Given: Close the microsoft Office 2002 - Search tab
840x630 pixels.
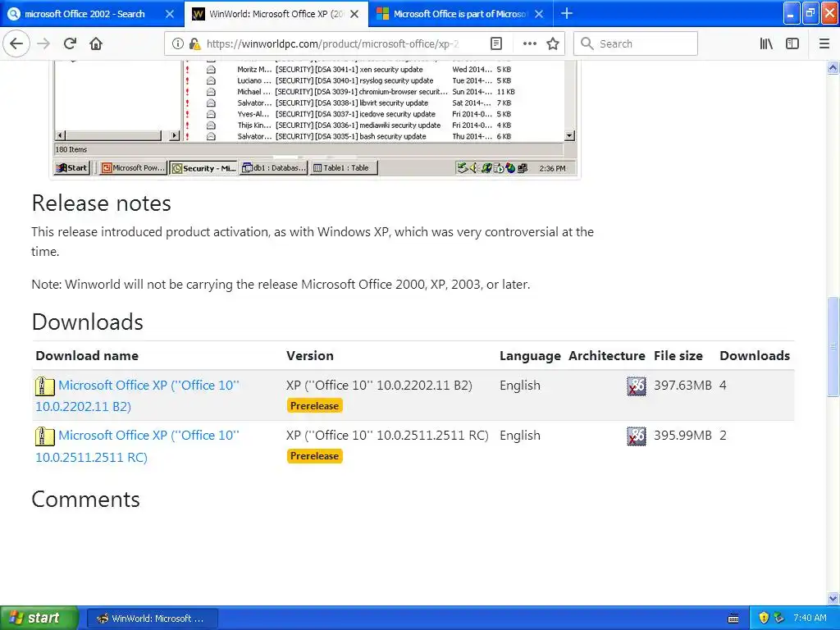Looking at the screenshot, I should tap(169, 14).
